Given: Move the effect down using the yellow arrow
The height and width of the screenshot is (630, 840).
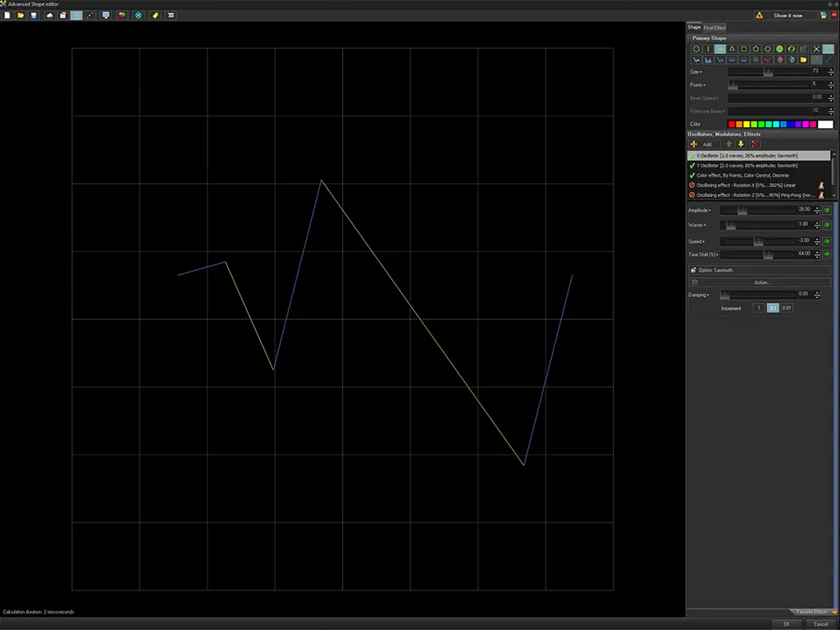Looking at the screenshot, I should coord(741,144).
